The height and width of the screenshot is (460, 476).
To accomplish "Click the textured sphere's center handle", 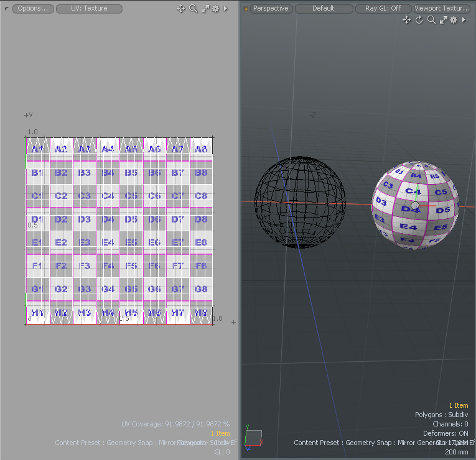I will point(415,206).
